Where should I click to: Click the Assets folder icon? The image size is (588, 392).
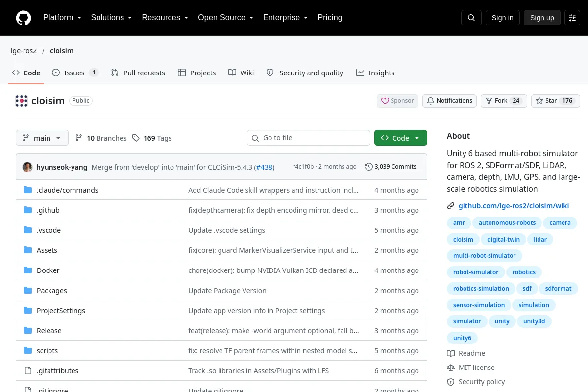coord(28,250)
